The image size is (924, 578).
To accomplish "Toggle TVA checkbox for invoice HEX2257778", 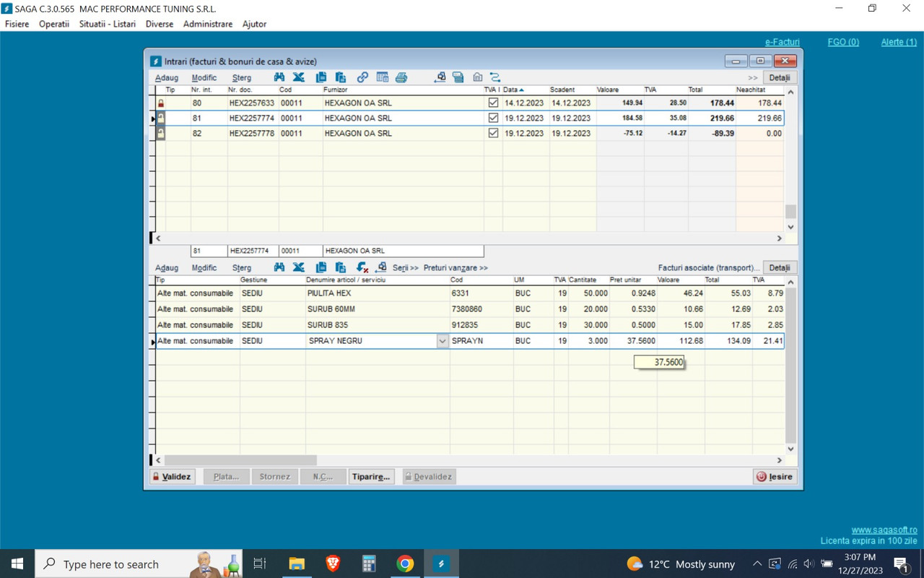I will pos(493,133).
